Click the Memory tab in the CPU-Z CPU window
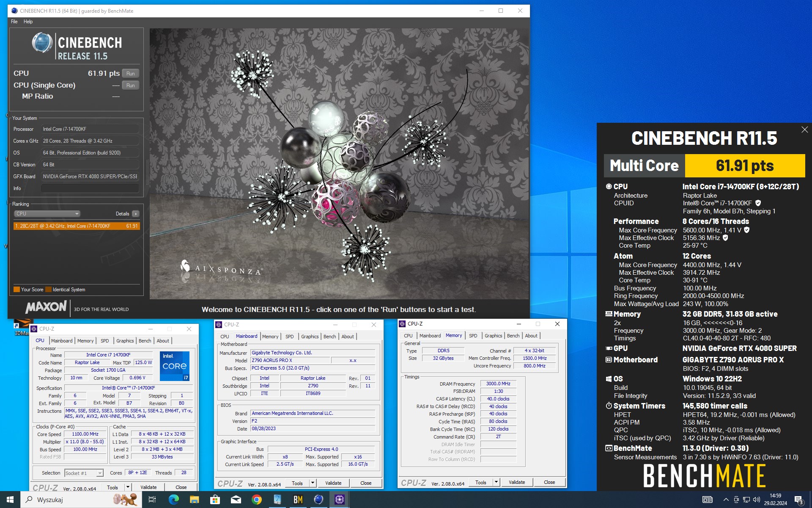Image resolution: width=812 pixels, height=508 pixels. coord(85,341)
